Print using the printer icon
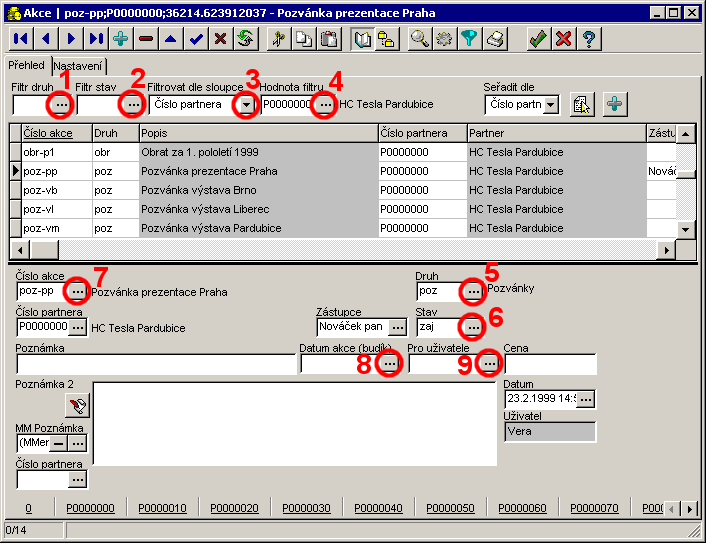 [x=496, y=39]
